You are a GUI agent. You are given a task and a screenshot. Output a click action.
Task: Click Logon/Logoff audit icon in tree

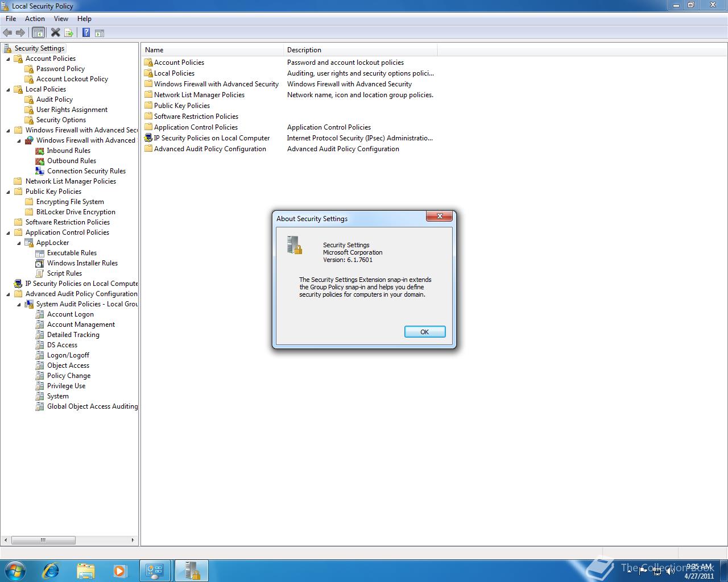click(40, 355)
